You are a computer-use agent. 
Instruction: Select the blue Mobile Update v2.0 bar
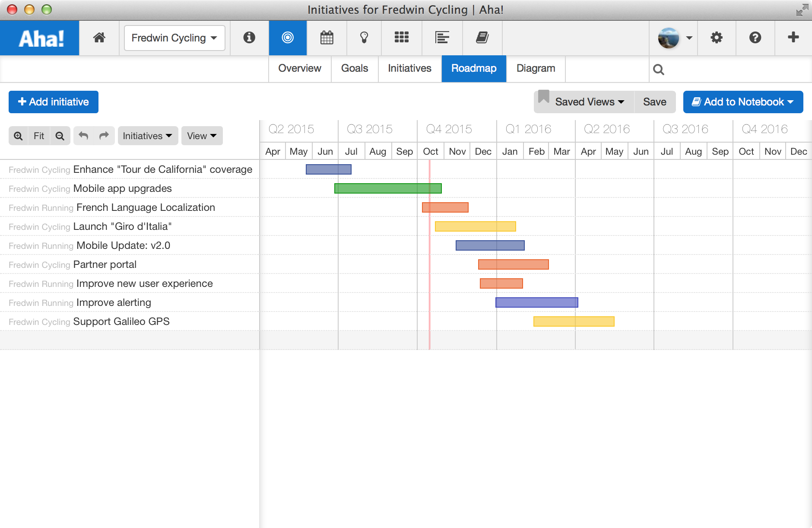[x=490, y=245]
